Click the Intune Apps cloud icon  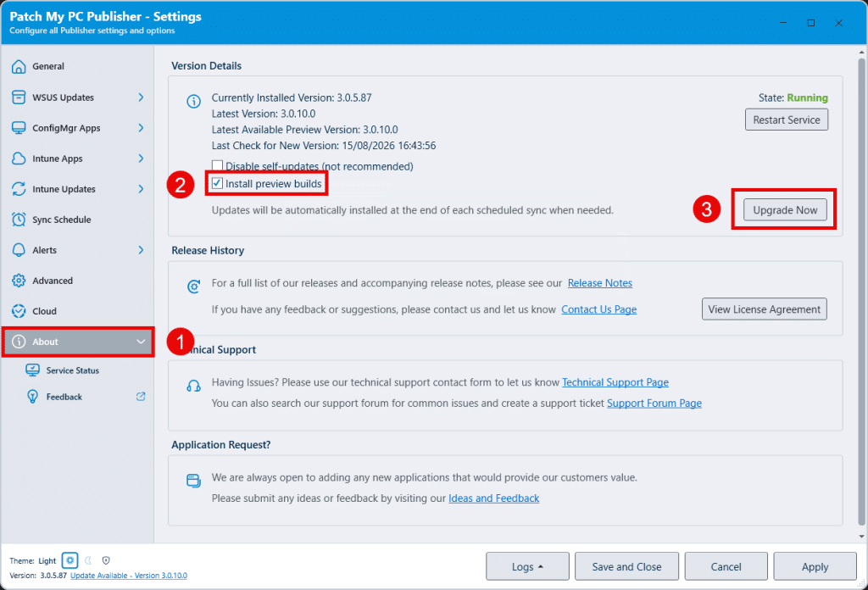(x=19, y=159)
